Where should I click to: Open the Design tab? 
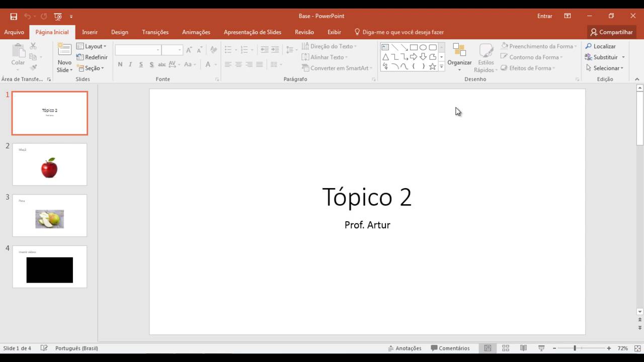[x=120, y=32]
